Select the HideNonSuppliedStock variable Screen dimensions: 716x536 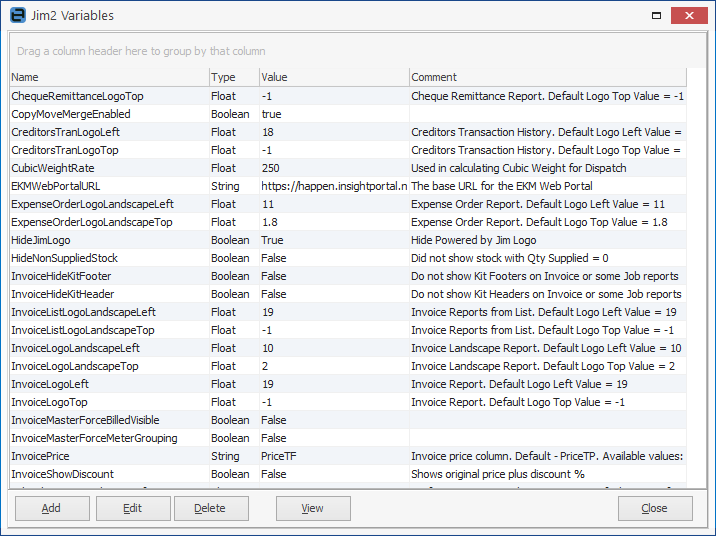[348, 258]
